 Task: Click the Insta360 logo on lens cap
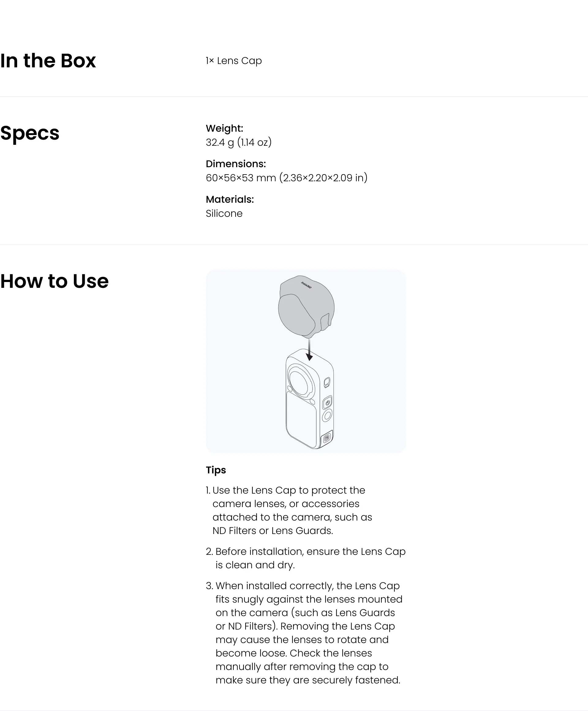306,285
